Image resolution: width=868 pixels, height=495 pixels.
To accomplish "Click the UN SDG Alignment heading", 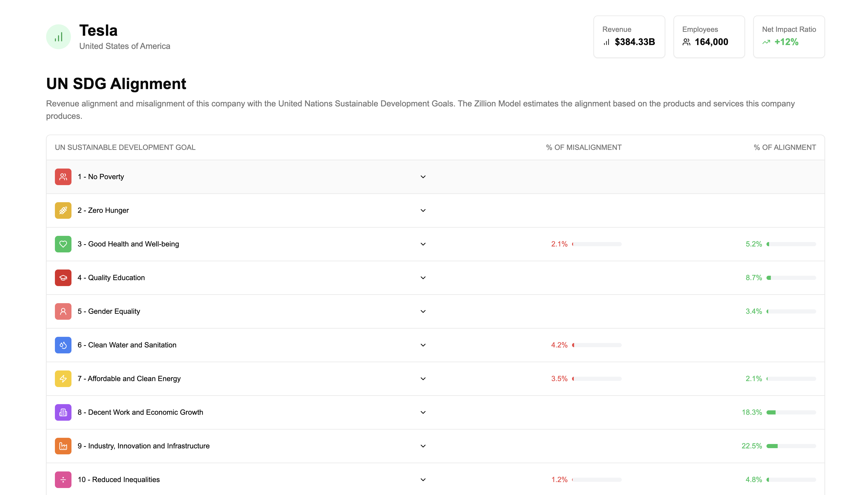I will pos(116,84).
